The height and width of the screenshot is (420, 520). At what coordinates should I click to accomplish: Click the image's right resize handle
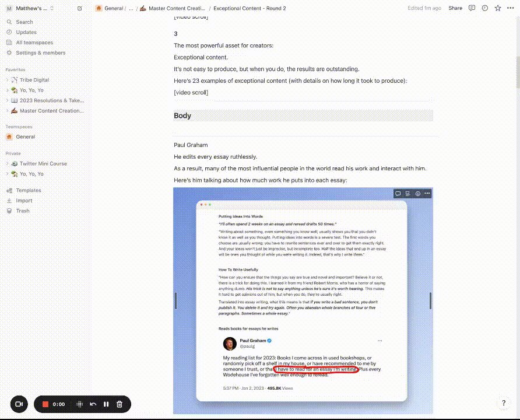coord(430,300)
